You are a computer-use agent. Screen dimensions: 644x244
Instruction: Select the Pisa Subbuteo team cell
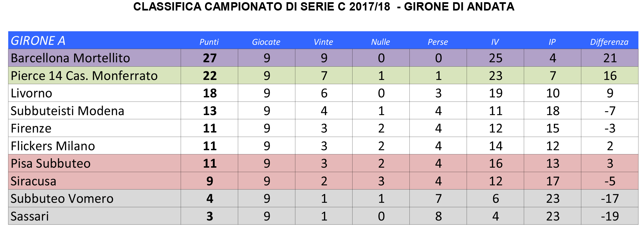coord(51,163)
